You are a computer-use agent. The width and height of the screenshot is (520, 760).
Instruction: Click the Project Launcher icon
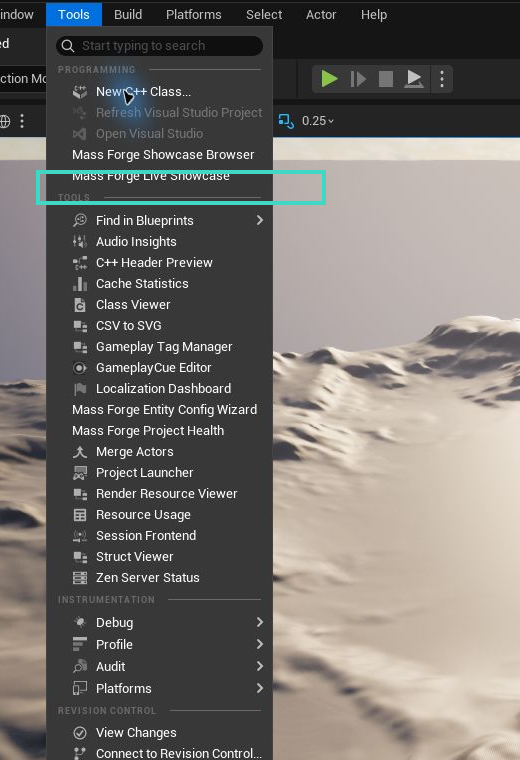(79, 473)
